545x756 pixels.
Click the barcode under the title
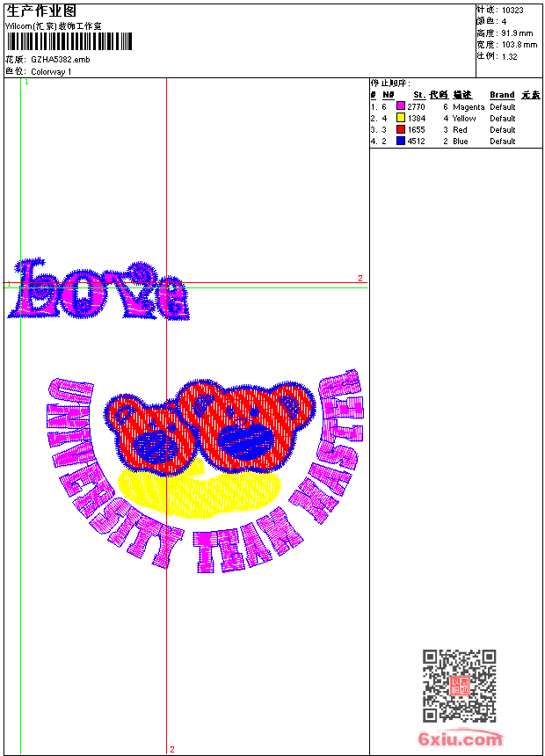click(x=69, y=41)
